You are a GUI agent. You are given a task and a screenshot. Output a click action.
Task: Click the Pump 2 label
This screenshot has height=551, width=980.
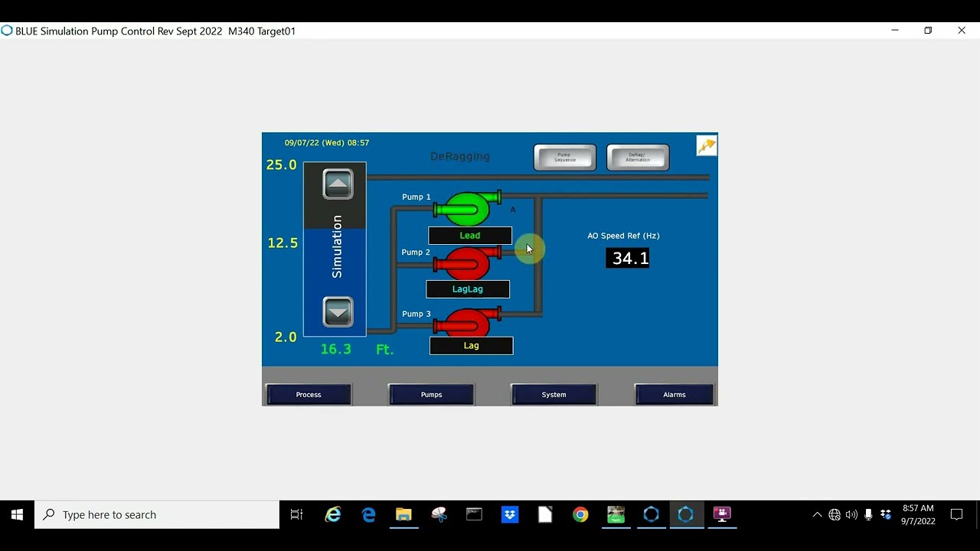click(x=416, y=253)
